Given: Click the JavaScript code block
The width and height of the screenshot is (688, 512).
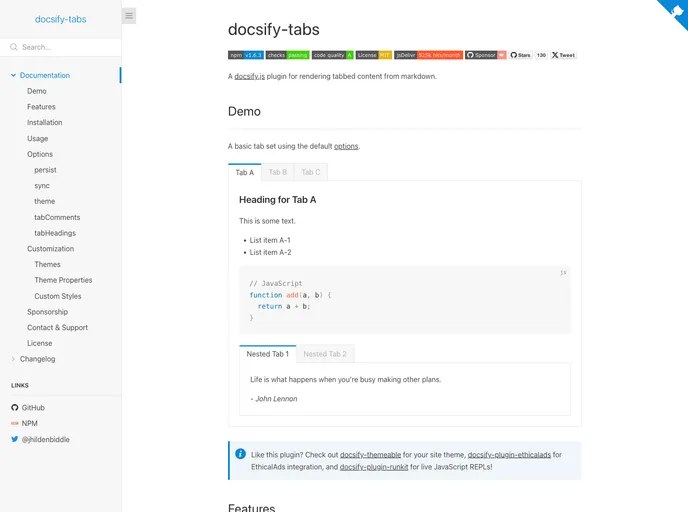Looking at the screenshot, I should coord(405,300).
